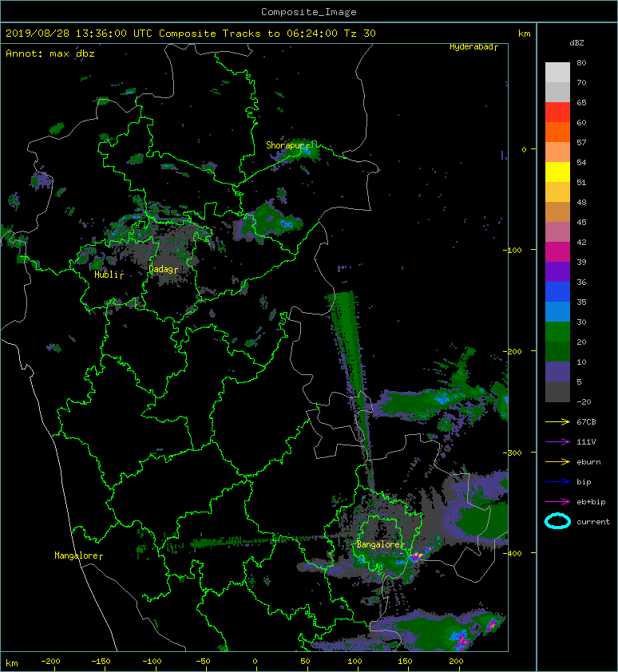Screen dimensions: 618x672
Task: Click the eb+bip legend label
Action: [591, 501]
